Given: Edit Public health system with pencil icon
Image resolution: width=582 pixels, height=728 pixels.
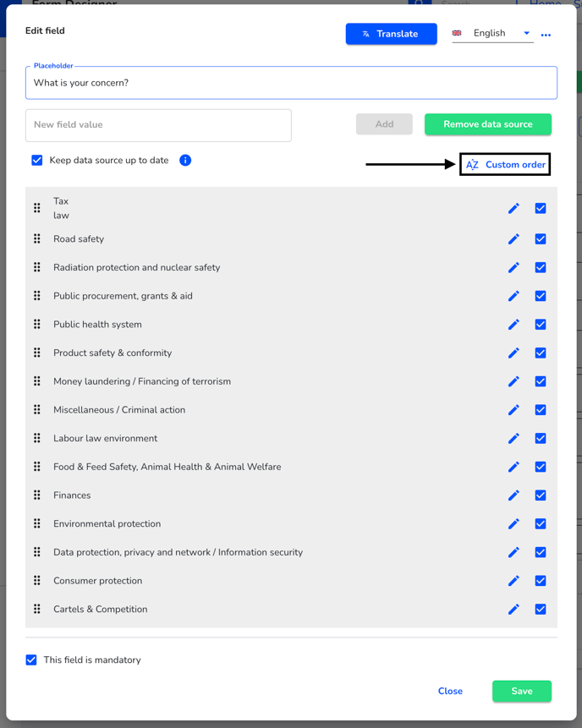Looking at the screenshot, I should click(513, 325).
